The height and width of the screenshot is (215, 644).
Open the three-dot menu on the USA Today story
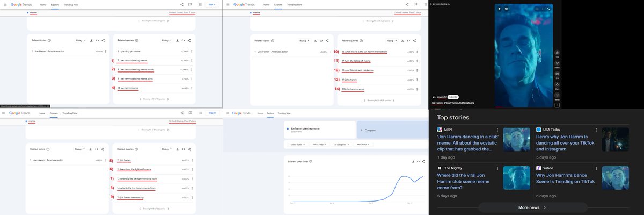[x=596, y=130]
